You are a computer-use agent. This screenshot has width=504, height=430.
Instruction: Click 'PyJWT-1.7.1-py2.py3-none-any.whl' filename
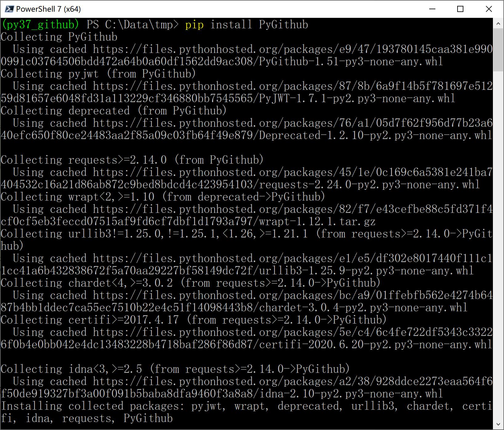[357, 98]
